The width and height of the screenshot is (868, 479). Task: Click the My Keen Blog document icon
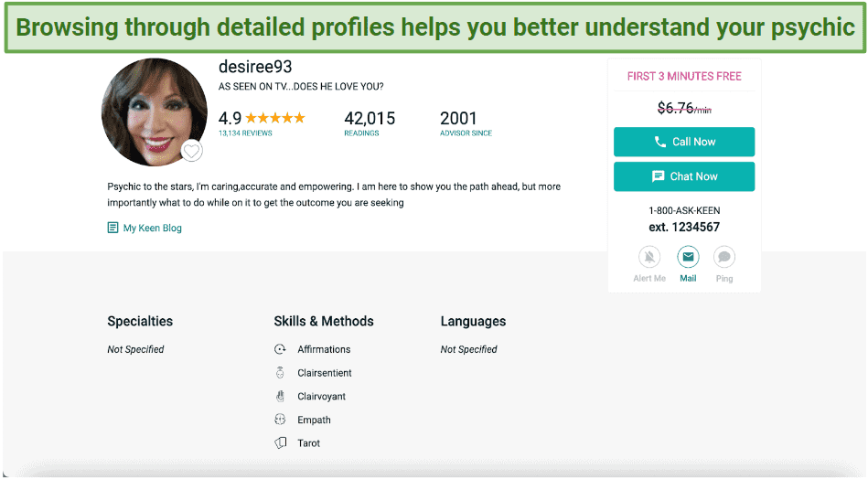[113, 228]
